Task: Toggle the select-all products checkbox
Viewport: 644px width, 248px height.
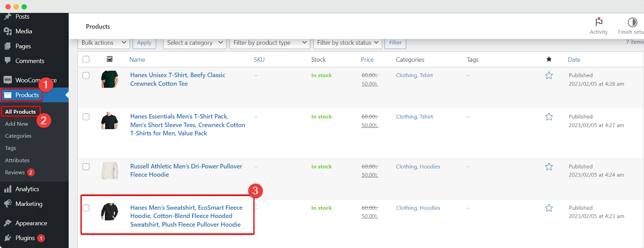Action: click(86, 59)
